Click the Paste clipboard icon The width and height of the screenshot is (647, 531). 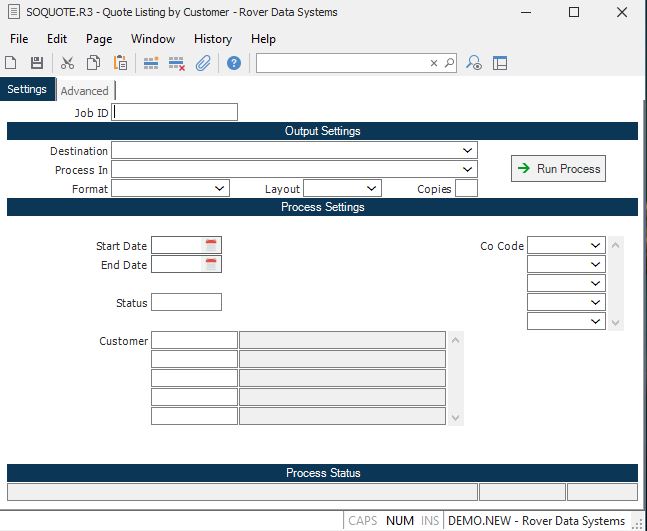pyautogui.click(x=120, y=63)
